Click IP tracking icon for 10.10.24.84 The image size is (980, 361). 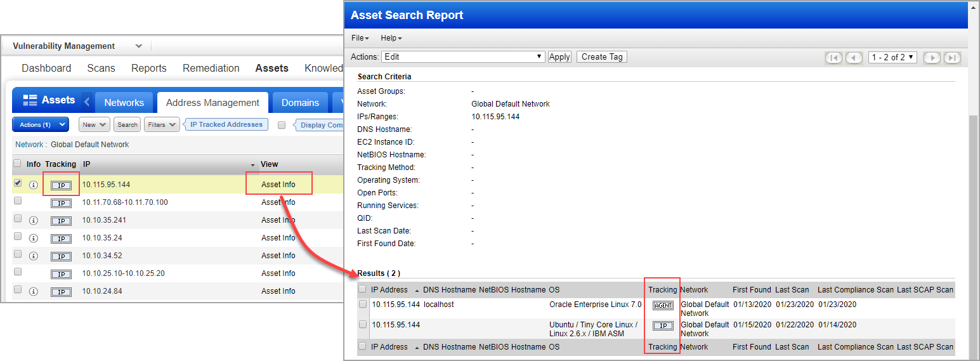coord(61,292)
